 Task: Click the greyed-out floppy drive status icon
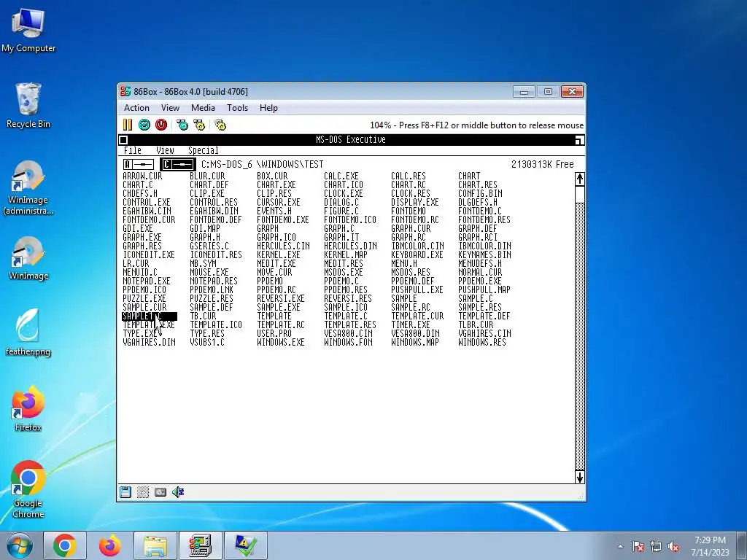point(142,492)
